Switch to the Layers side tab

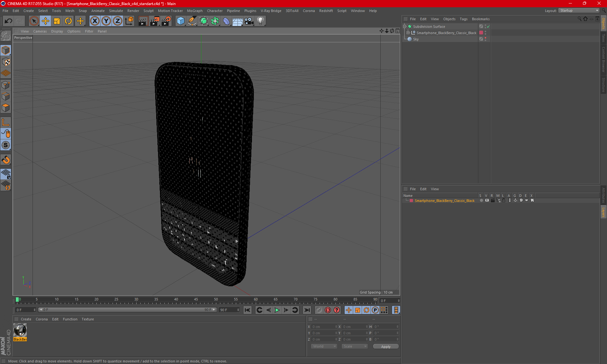(603, 212)
